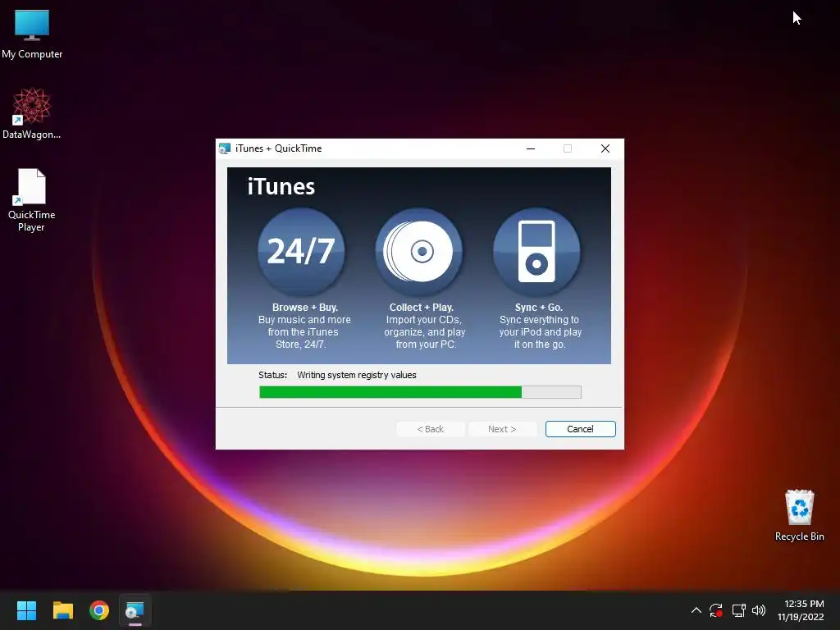Cancel the iTunes installation
This screenshot has height=630, width=840.
tap(580, 429)
